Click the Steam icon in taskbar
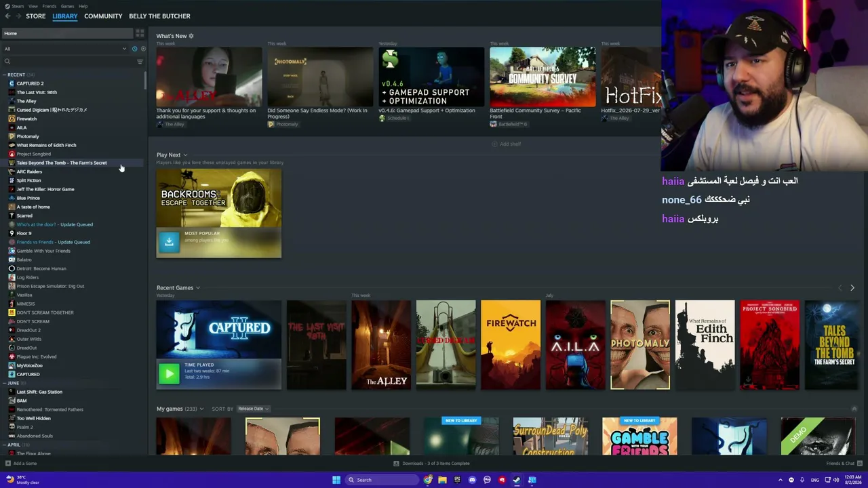868x488 pixels. (517, 480)
